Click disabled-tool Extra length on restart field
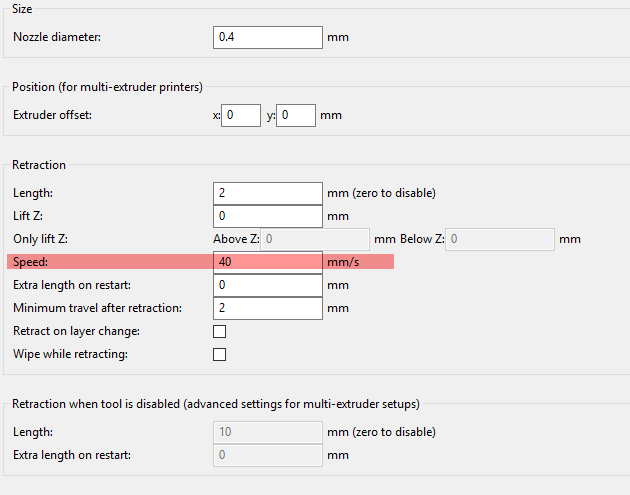 (x=268, y=455)
